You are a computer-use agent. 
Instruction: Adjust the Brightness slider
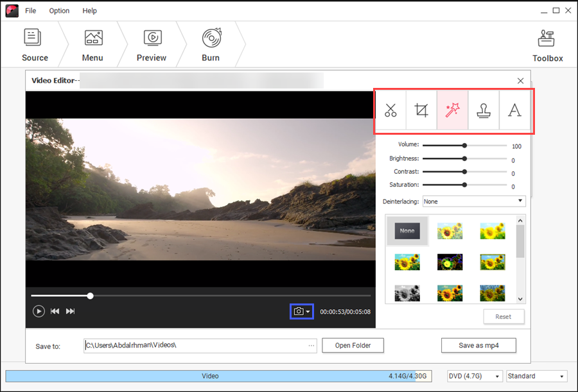[464, 158]
